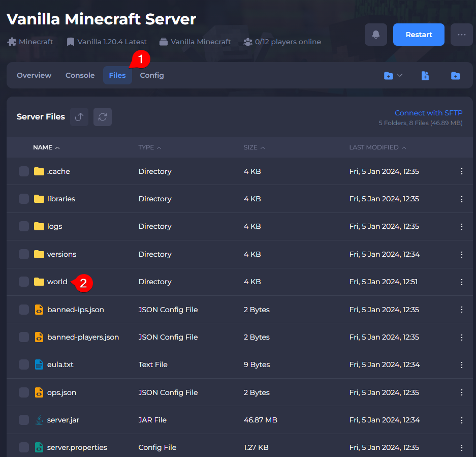Go up one directory level icon
The width and height of the screenshot is (476, 457).
point(79,117)
